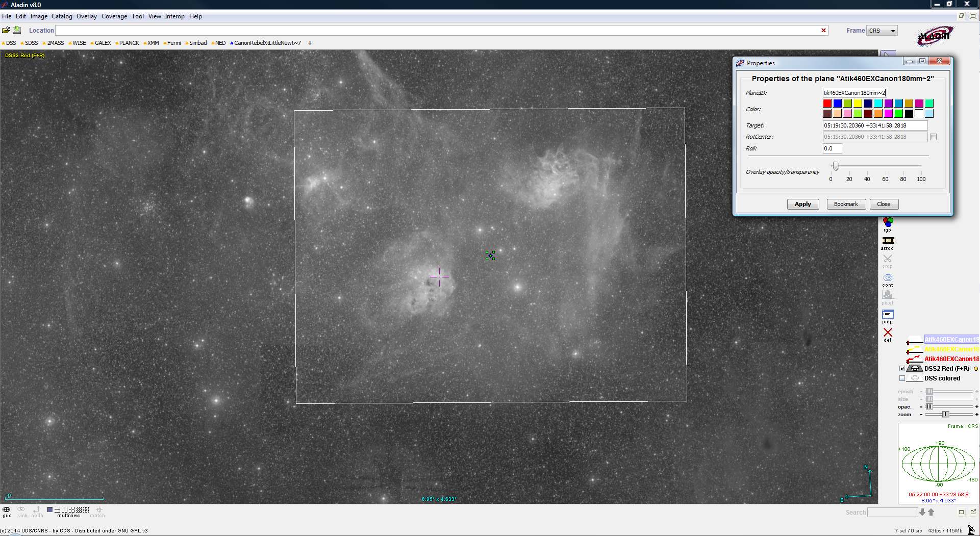This screenshot has width=980, height=536.
Task: Click the open file folder icon
Action: click(6, 30)
